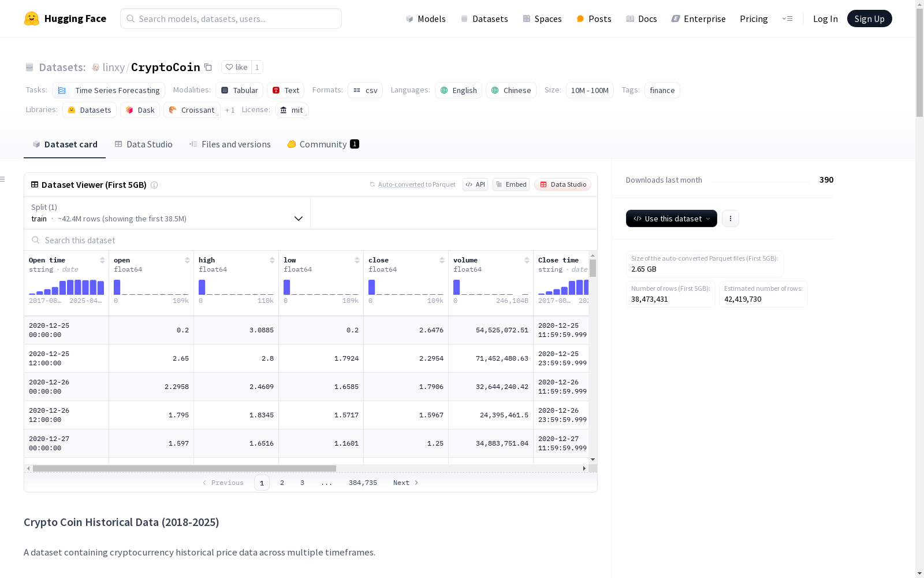Click the info icon beside Dataset Viewer title
924x578 pixels.
(154, 185)
